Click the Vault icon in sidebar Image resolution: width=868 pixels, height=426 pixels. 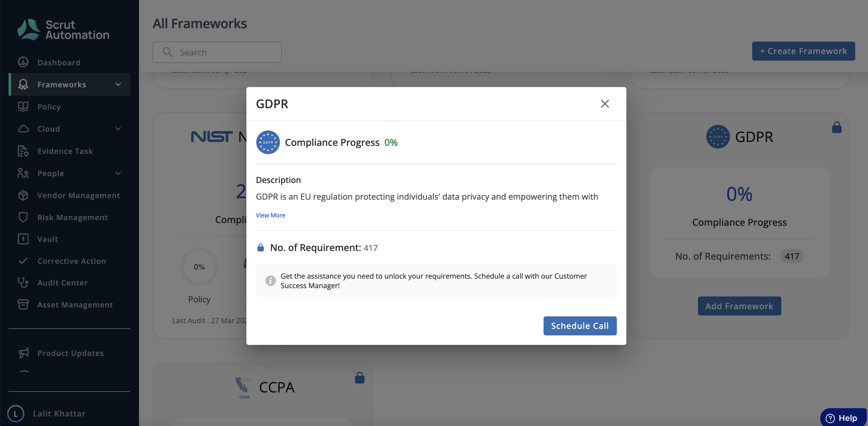[23, 239]
